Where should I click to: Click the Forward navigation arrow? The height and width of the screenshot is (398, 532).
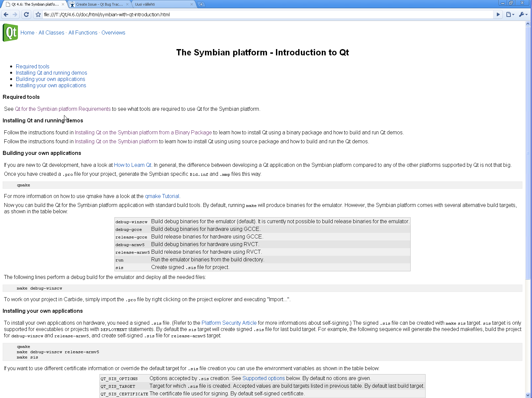click(x=15, y=15)
